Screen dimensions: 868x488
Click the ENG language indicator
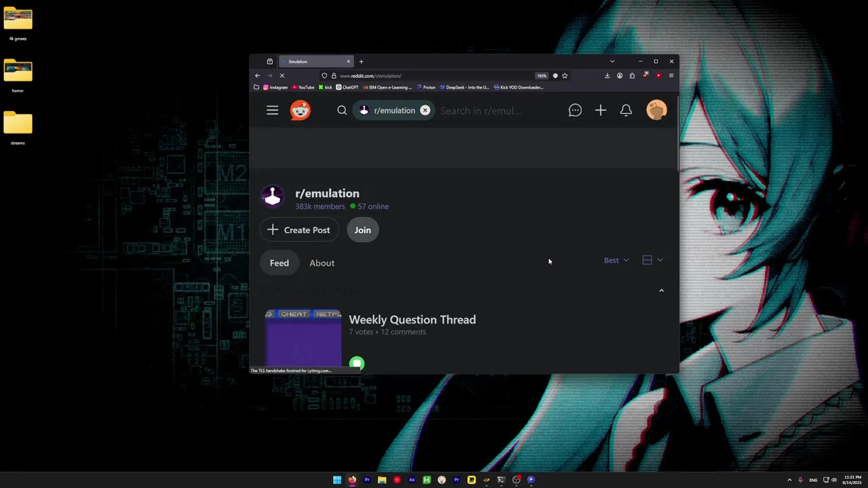(x=813, y=480)
